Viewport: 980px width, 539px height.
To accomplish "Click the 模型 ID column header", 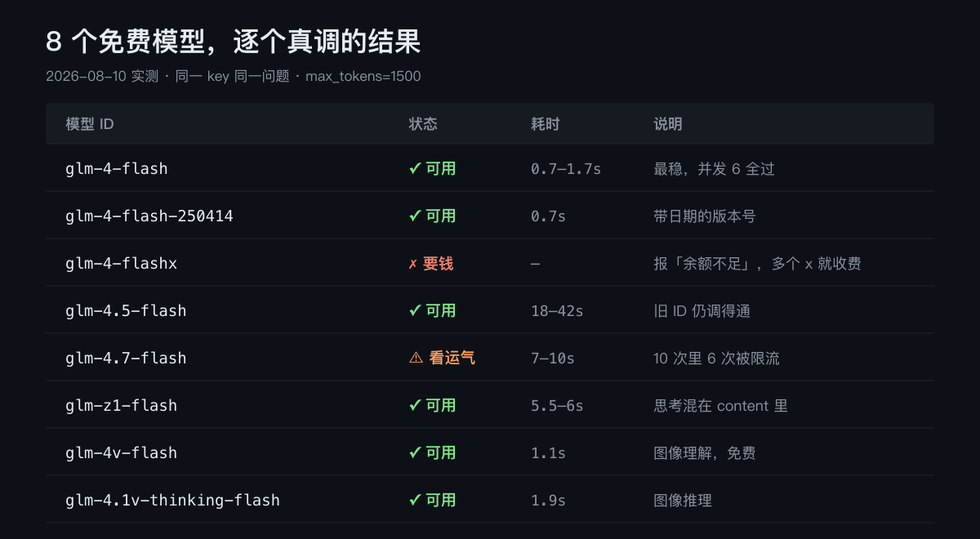I will click(90, 124).
